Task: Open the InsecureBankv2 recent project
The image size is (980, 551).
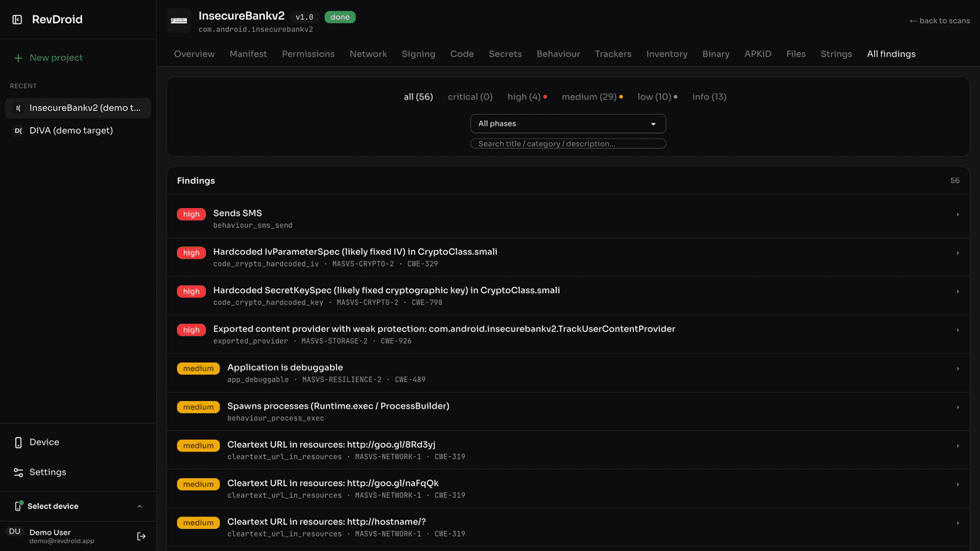Action: tap(78, 108)
